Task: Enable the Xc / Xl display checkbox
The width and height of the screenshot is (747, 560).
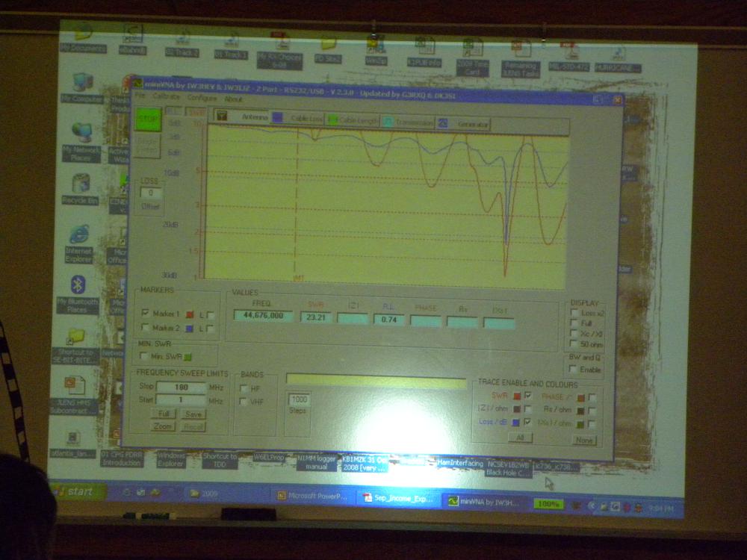Action: (574, 333)
